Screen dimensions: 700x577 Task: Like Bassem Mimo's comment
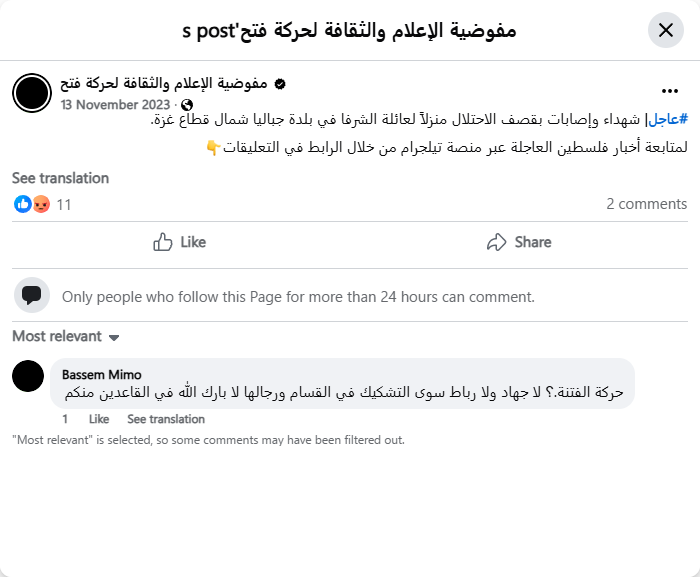point(99,419)
